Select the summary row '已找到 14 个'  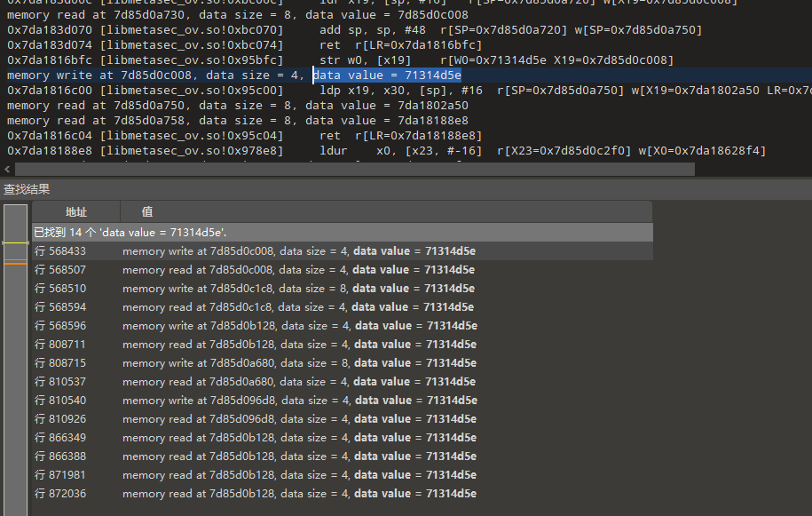130,232
